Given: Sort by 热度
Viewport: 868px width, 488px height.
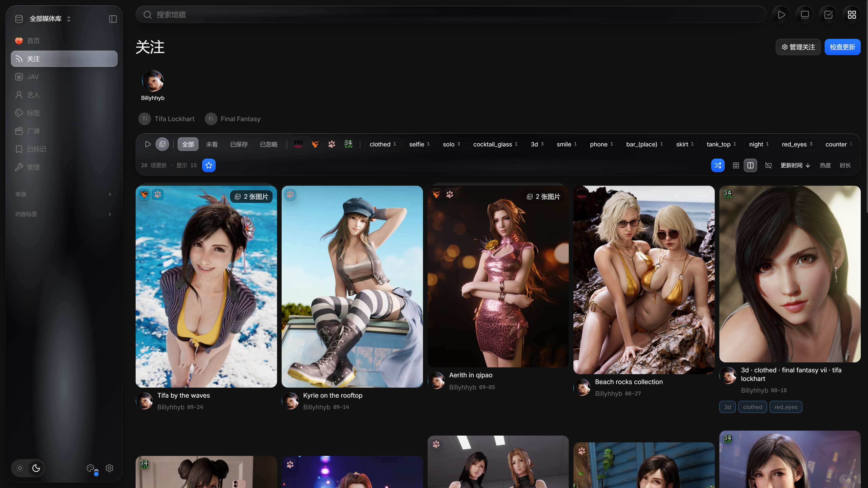Looking at the screenshot, I should 825,165.
